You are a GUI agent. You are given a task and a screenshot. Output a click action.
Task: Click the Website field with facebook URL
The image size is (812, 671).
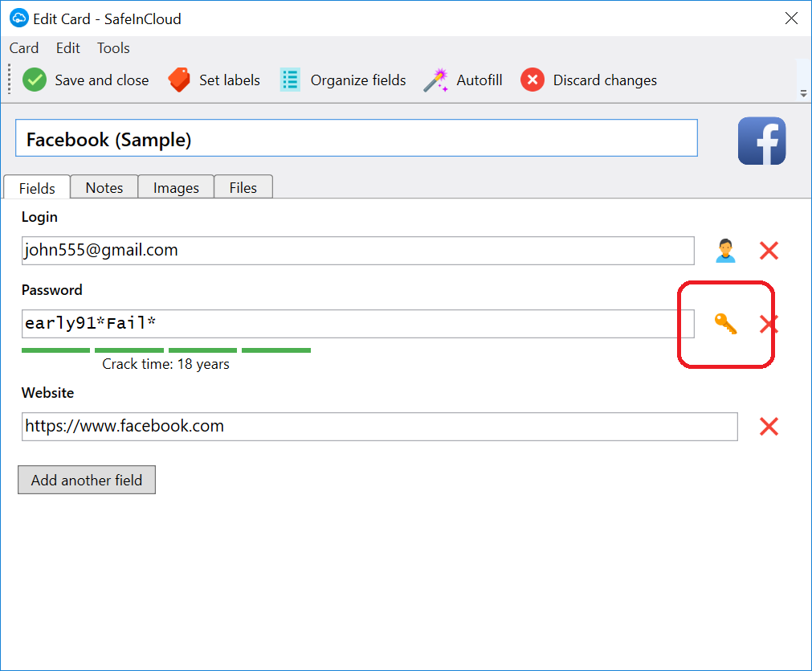(380, 427)
